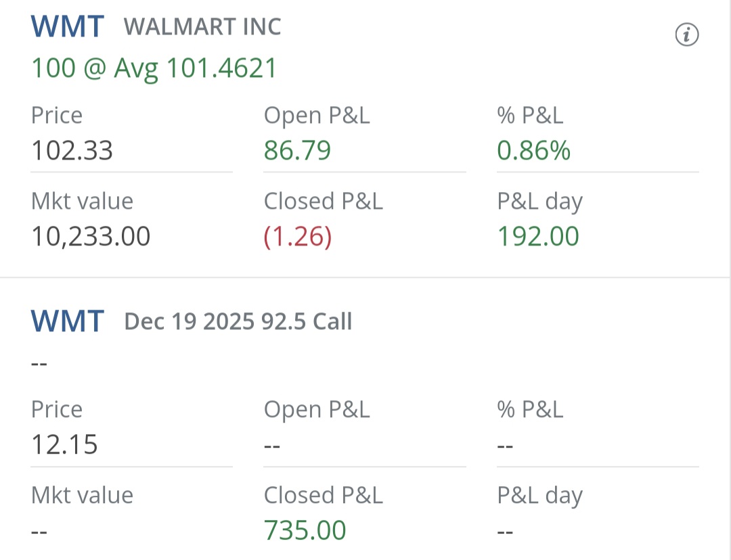The height and width of the screenshot is (560, 731).
Task: Tap the option Price value 12.15
Action: coord(64,444)
